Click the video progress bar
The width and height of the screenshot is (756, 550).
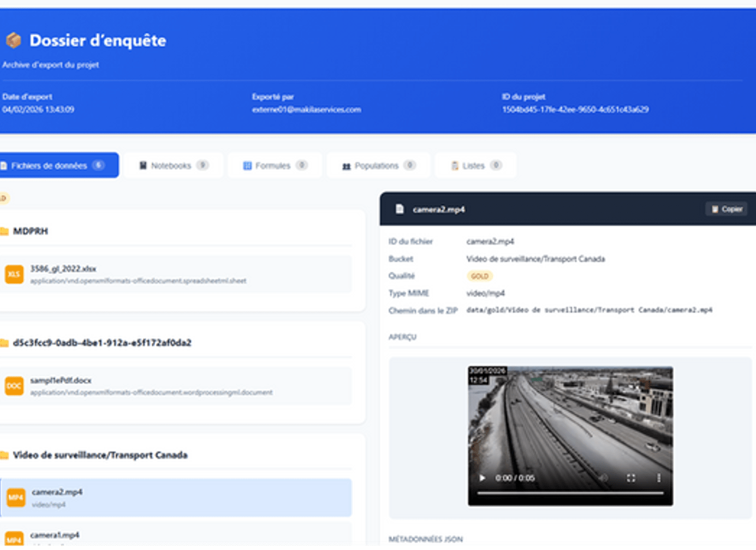[x=570, y=493]
